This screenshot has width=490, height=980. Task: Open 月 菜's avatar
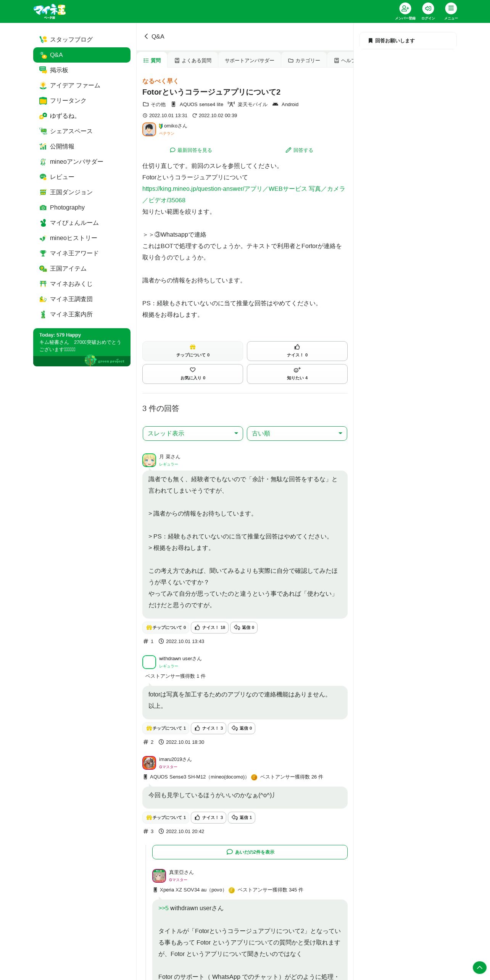pyautogui.click(x=149, y=460)
